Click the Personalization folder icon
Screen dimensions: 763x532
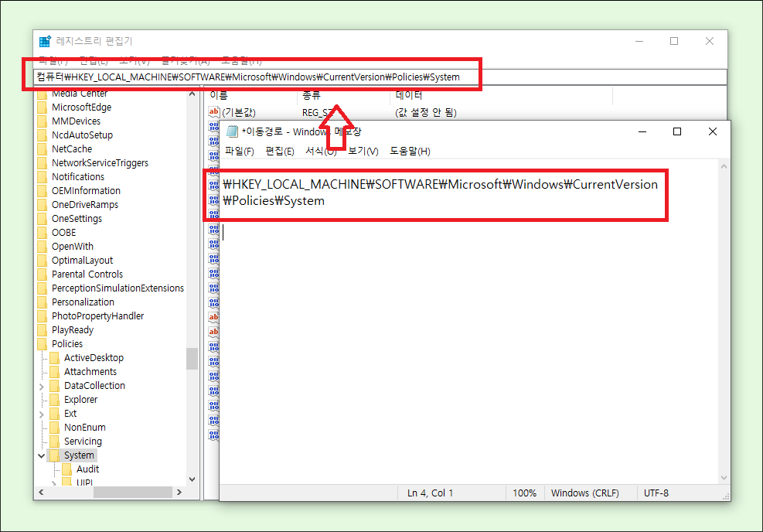pyautogui.click(x=43, y=302)
